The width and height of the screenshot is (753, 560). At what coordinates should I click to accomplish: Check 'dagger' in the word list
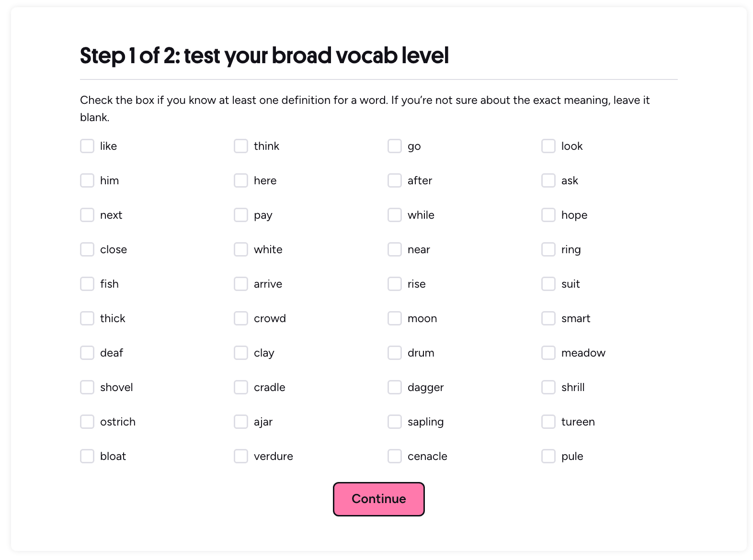[x=394, y=387]
